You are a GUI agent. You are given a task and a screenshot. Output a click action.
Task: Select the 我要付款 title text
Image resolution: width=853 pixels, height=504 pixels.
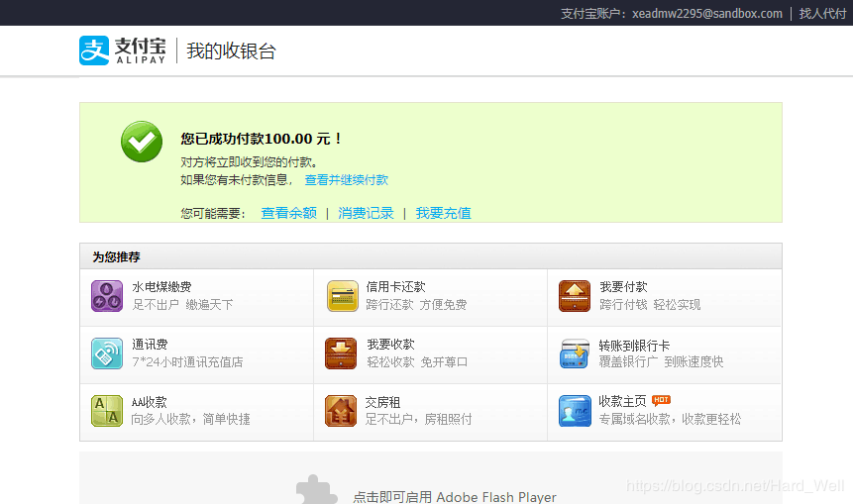tap(623, 287)
